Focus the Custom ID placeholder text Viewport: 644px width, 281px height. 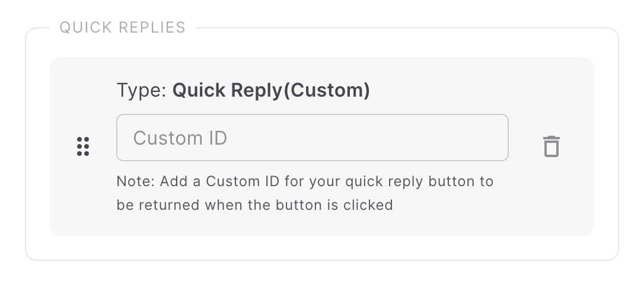click(180, 138)
